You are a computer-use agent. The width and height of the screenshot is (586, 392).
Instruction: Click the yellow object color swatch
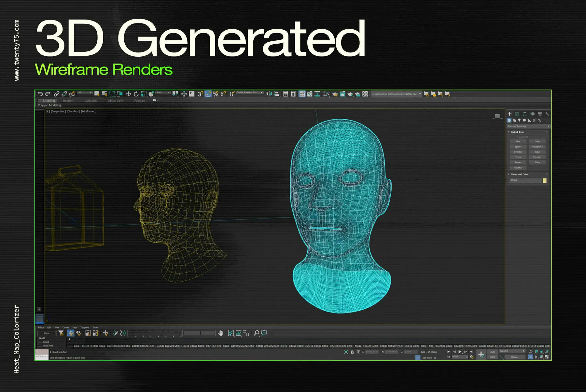544,180
